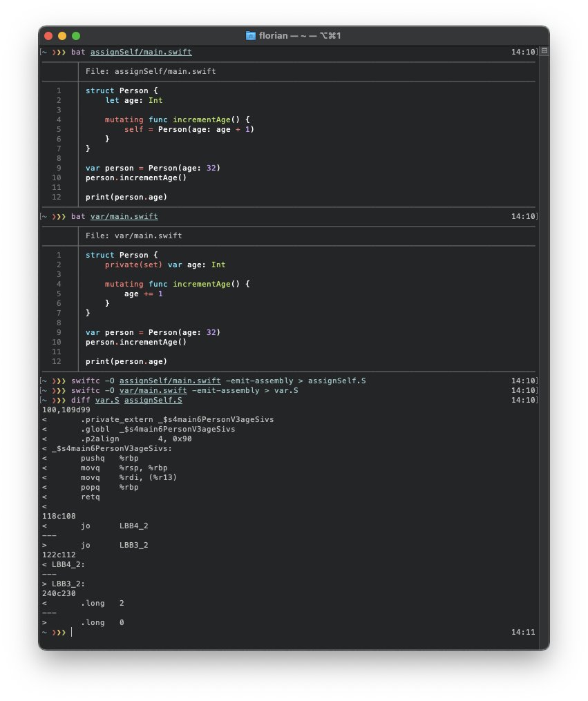
Task: Click '100,109d99' diff hunk header
Action: (66, 410)
